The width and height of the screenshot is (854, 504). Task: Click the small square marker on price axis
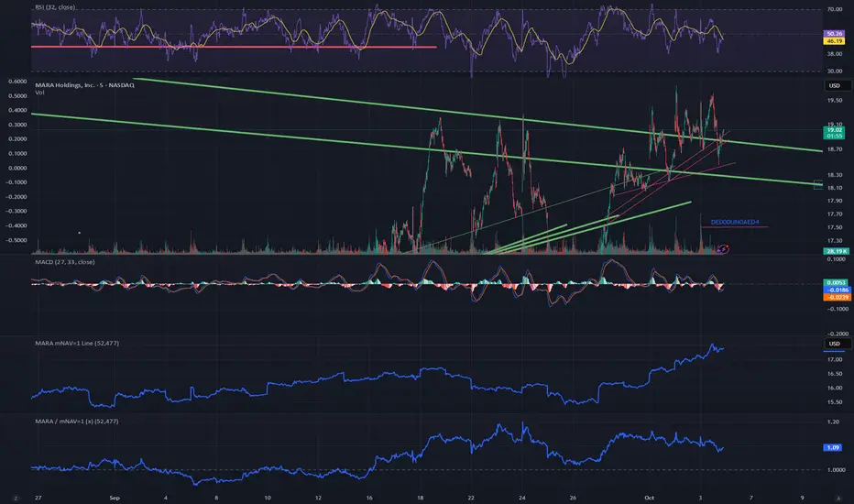[818, 185]
